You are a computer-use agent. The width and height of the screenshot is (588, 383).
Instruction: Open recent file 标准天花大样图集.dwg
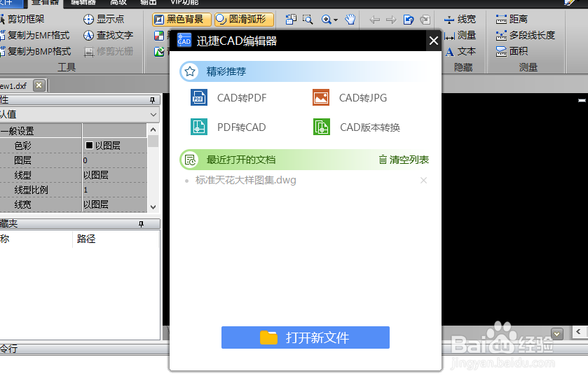tap(245, 180)
